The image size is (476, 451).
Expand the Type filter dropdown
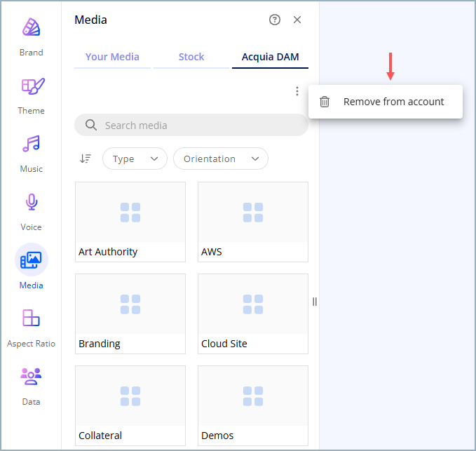coord(135,159)
